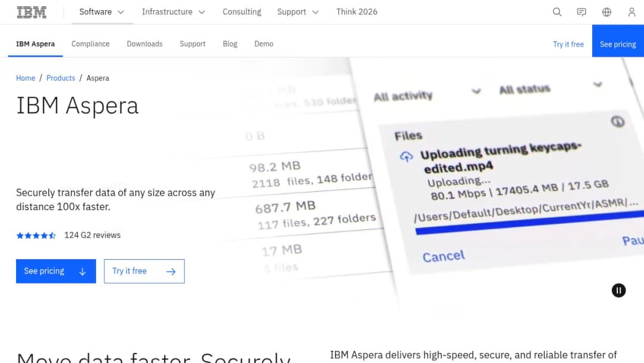Go to Products breadcrumb
Image resolution: width=644 pixels, height=363 pixels.
tap(61, 78)
